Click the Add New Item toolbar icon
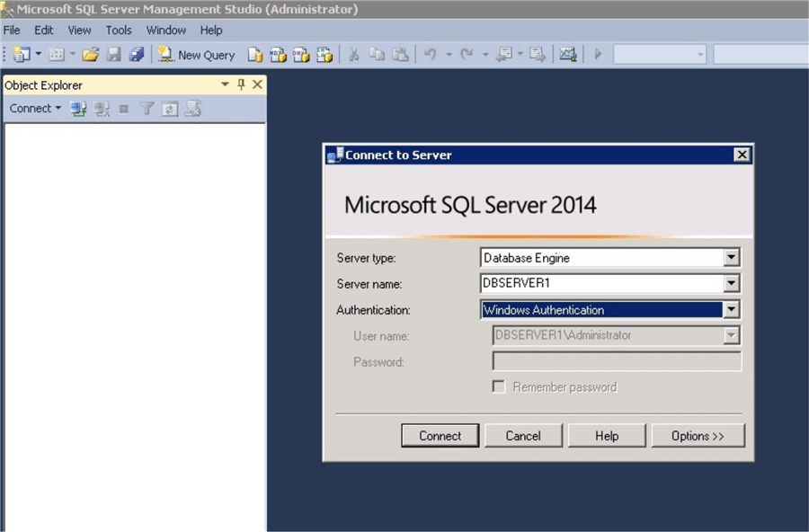 point(57,54)
